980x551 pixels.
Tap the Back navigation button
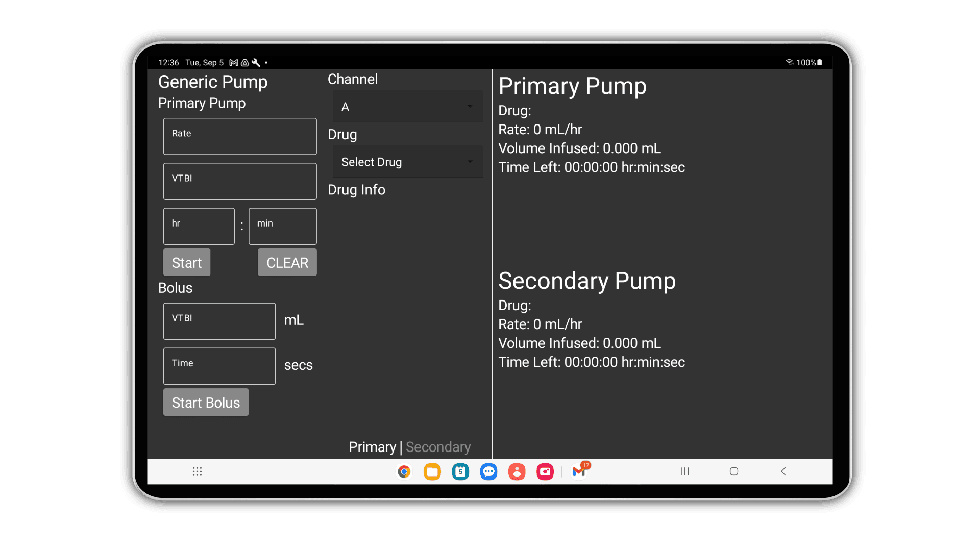tap(783, 471)
